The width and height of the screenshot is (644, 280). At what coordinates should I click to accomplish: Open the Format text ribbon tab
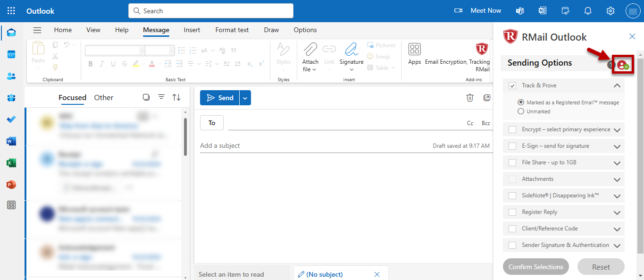(x=232, y=30)
